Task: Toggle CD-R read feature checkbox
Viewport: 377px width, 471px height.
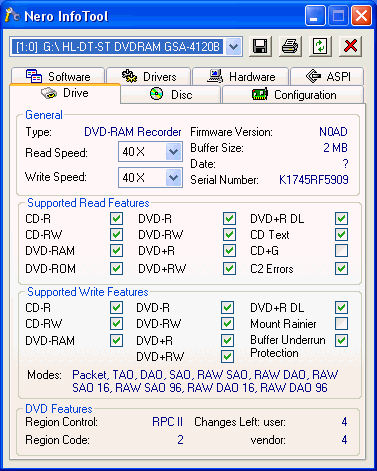Action: pos(116,219)
